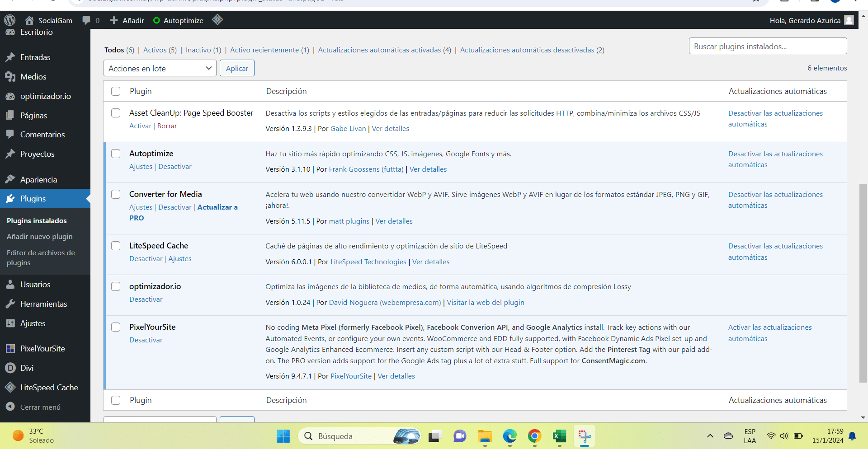Open Añadir nuevo plugin submenu item
Screen dimensions: 868x449
pyautogui.click(x=40, y=237)
